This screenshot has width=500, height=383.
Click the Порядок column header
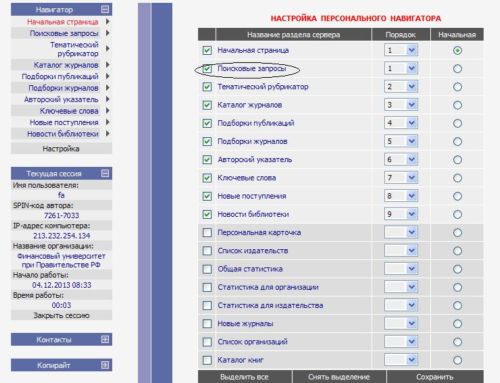(401, 35)
